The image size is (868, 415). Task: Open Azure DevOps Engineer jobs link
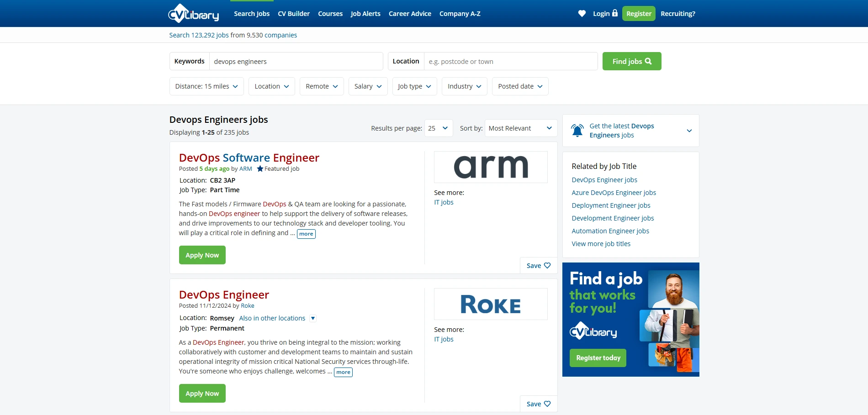(614, 193)
